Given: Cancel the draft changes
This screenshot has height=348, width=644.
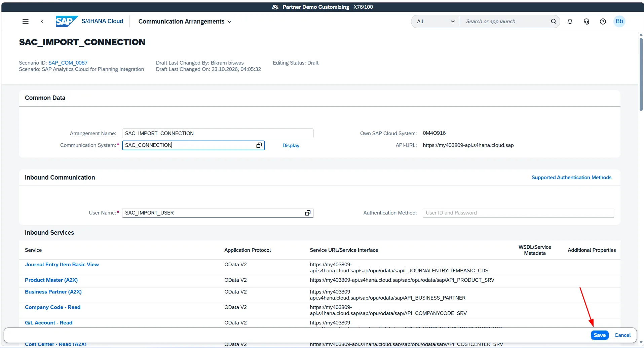Looking at the screenshot, I should click(x=622, y=335).
